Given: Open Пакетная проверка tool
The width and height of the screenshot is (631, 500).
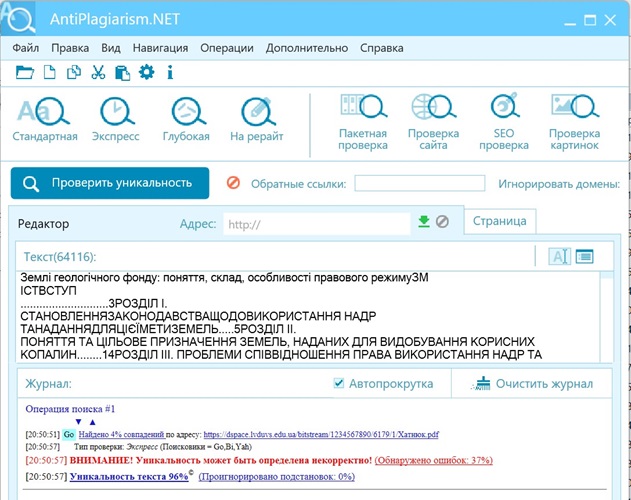Looking at the screenshot, I should click(x=363, y=122).
